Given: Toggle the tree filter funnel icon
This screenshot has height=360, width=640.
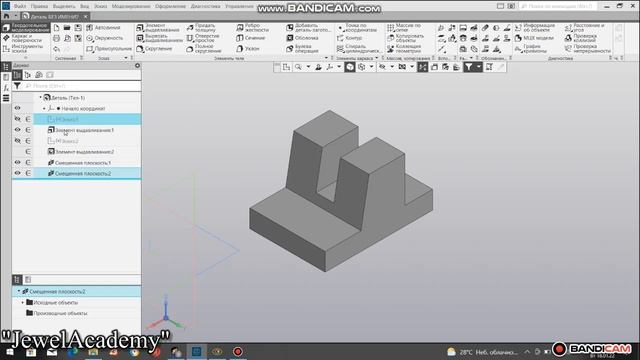Looking at the screenshot, I should click(17, 86).
